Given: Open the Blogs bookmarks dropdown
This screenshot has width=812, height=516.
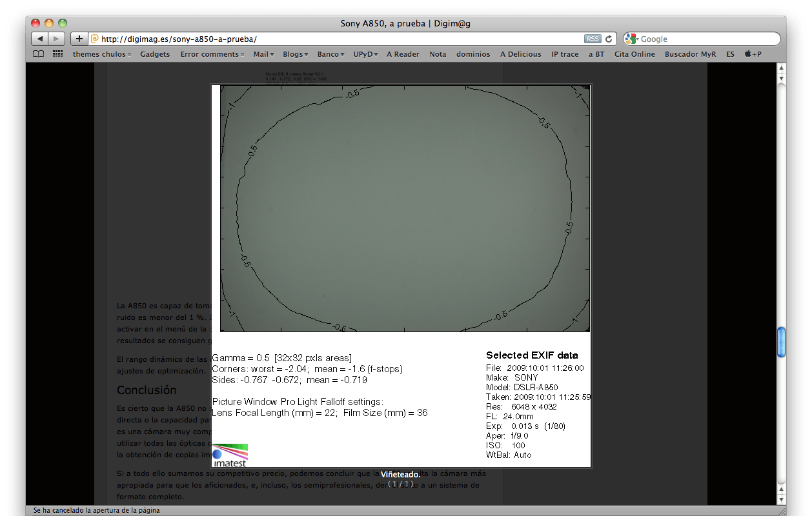Looking at the screenshot, I should (x=296, y=54).
